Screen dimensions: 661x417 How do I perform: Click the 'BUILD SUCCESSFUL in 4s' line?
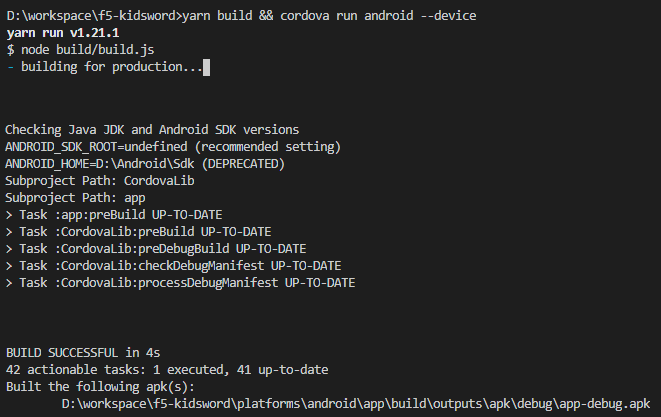coord(83,352)
